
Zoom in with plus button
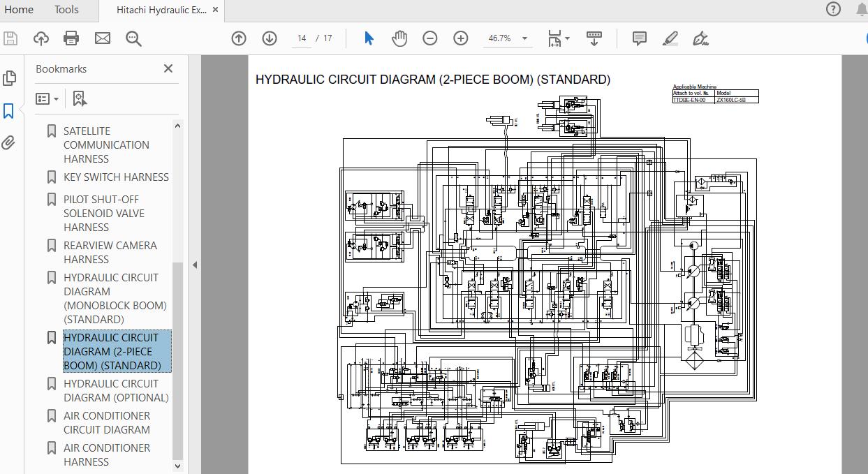(x=461, y=38)
